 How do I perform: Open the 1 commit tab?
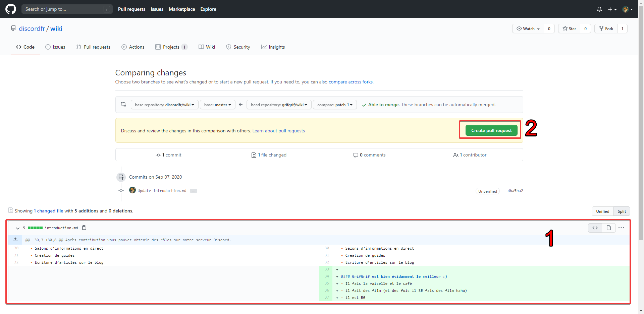pyautogui.click(x=168, y=155)
